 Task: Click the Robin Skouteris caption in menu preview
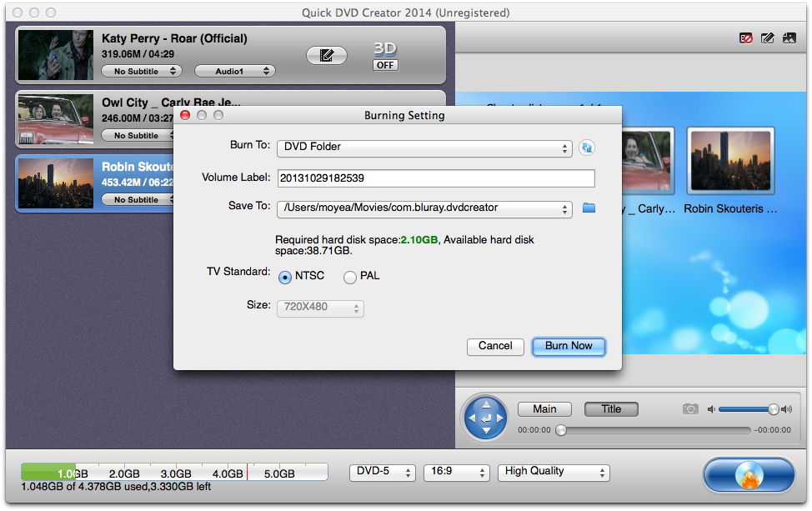coord(730,208)
